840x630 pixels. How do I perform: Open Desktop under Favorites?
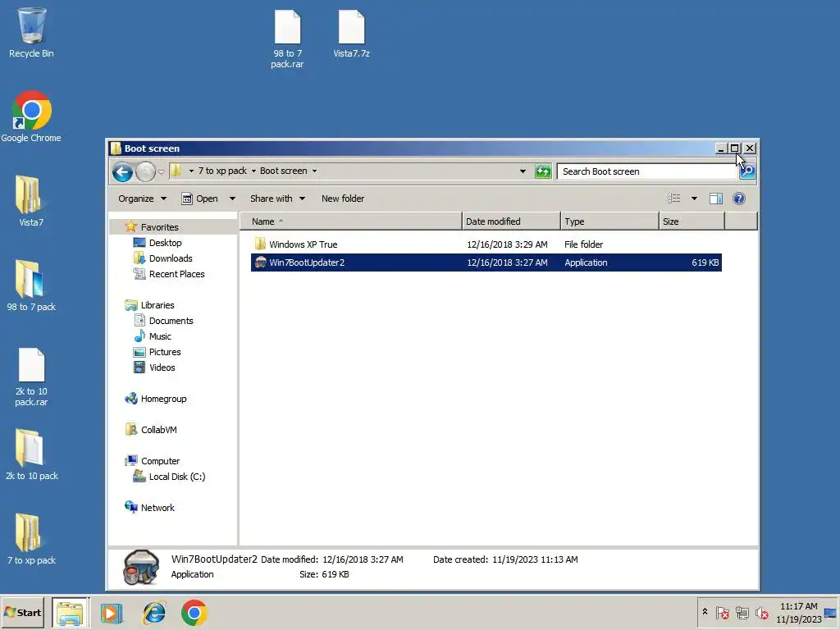coord(157,243)
